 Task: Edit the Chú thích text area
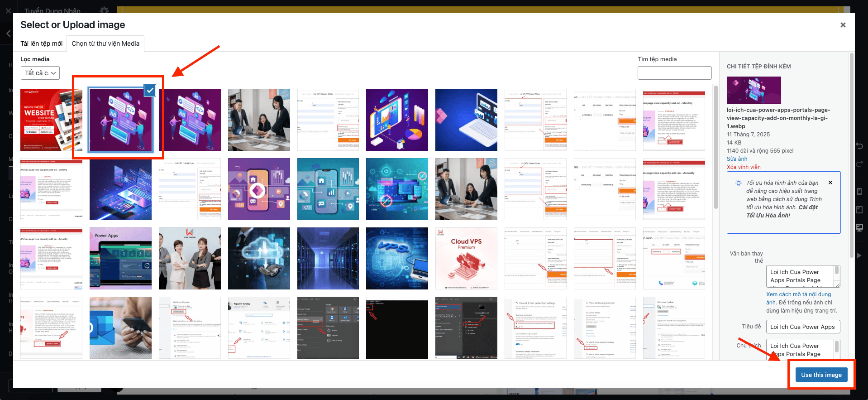803,349
